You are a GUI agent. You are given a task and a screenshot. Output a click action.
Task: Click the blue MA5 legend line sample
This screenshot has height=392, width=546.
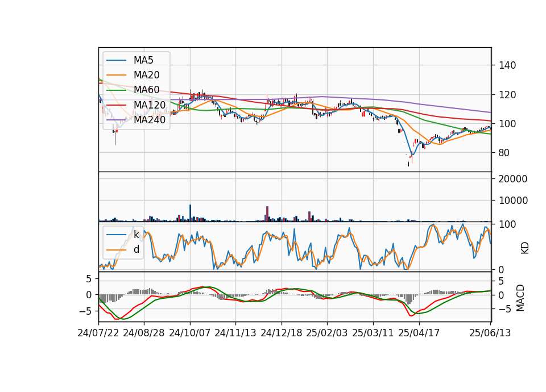click(x=116, y=60)
